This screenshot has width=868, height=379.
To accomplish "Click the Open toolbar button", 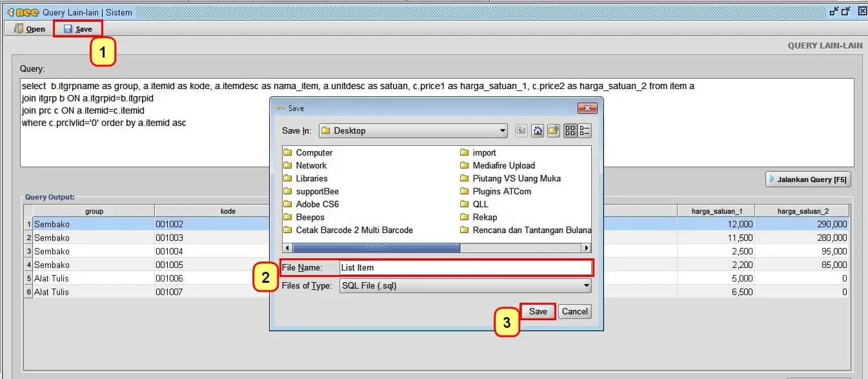I will 30,29.
